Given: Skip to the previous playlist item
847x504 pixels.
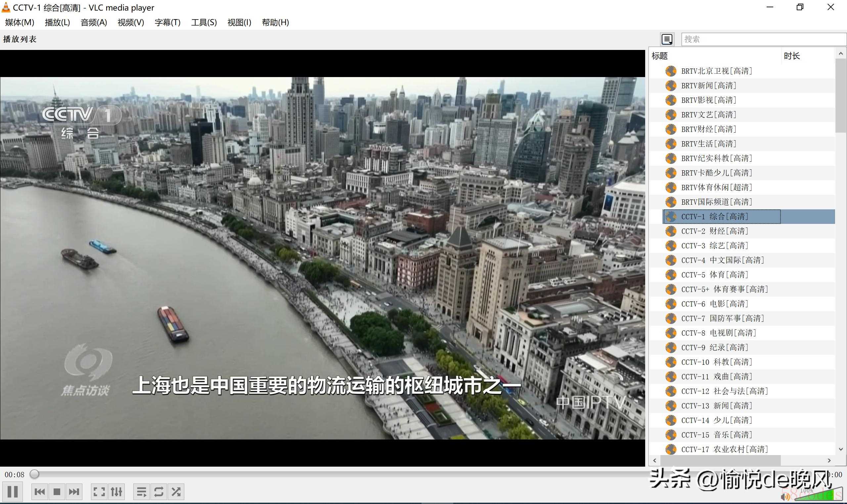Looking at the screenshot, I should [x=40, y=491].
